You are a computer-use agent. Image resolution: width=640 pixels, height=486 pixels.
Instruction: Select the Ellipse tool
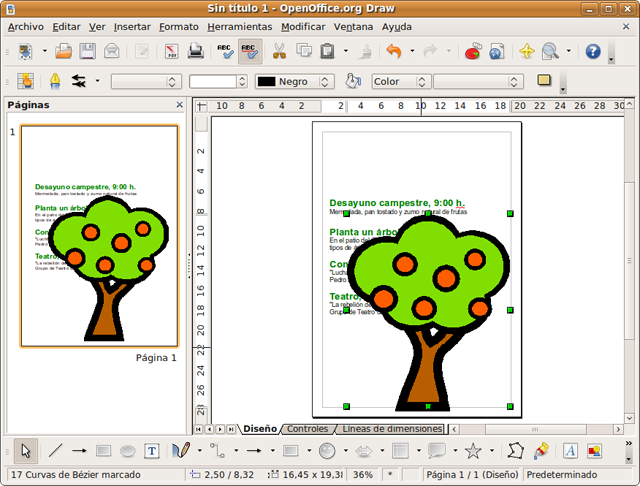click(128, 451)
